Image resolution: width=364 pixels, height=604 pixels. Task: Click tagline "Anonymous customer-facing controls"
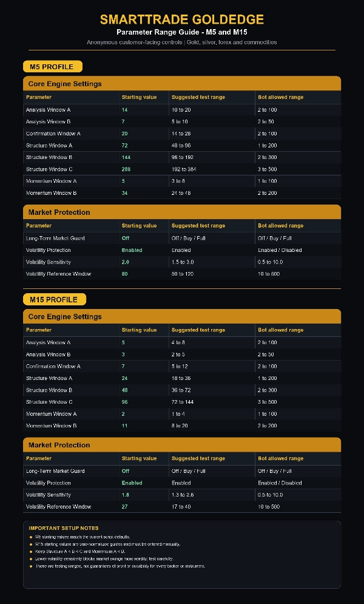click(134, 42)
